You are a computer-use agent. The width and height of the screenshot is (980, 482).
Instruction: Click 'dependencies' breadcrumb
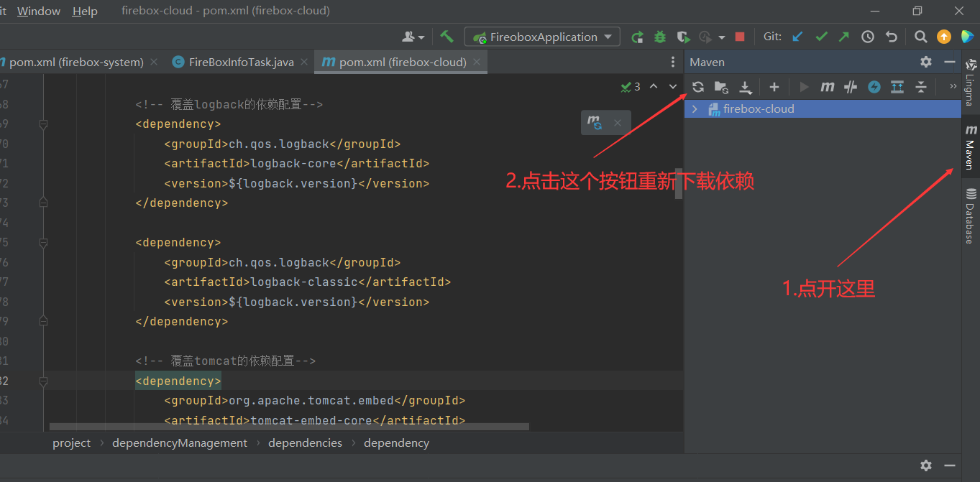click(x=305, y=442)
